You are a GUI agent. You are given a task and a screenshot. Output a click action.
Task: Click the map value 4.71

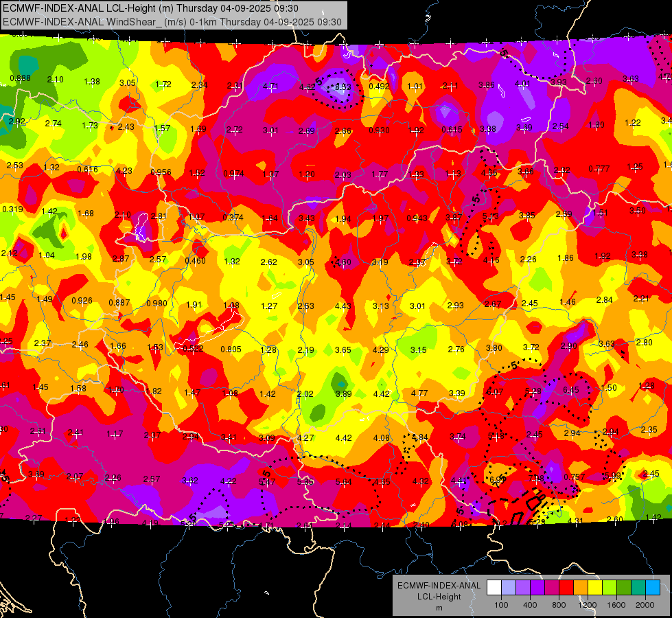[x=270, y=87]
